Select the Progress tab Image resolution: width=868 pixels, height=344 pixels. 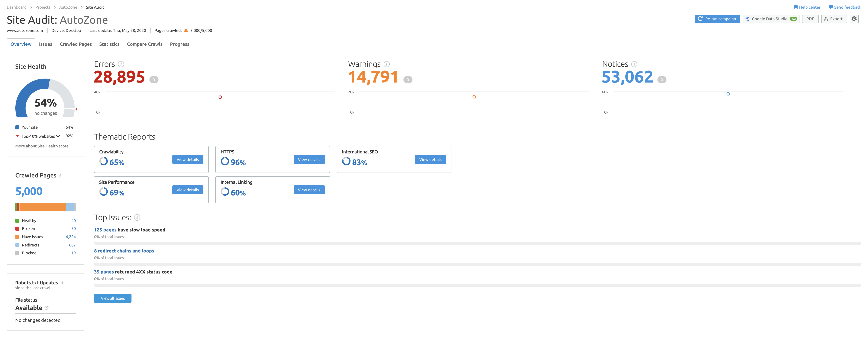[179, 44]
